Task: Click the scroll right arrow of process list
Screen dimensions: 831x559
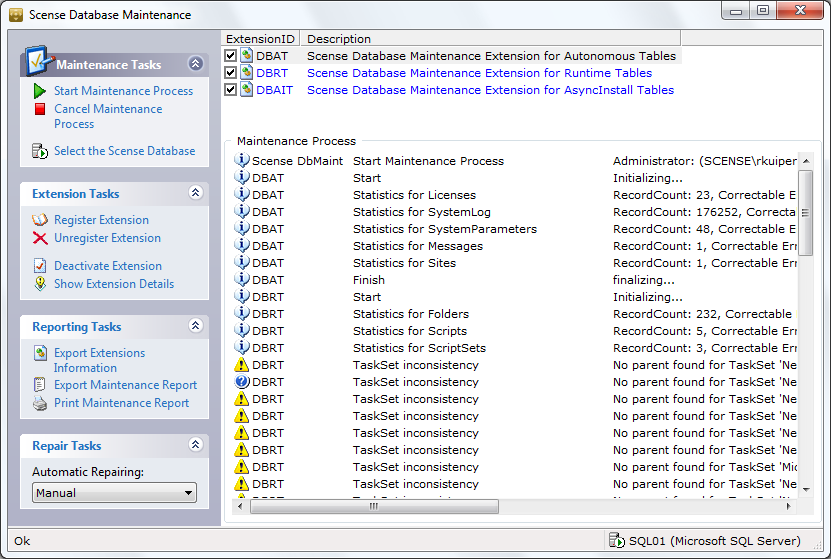Action: [789, 507]
